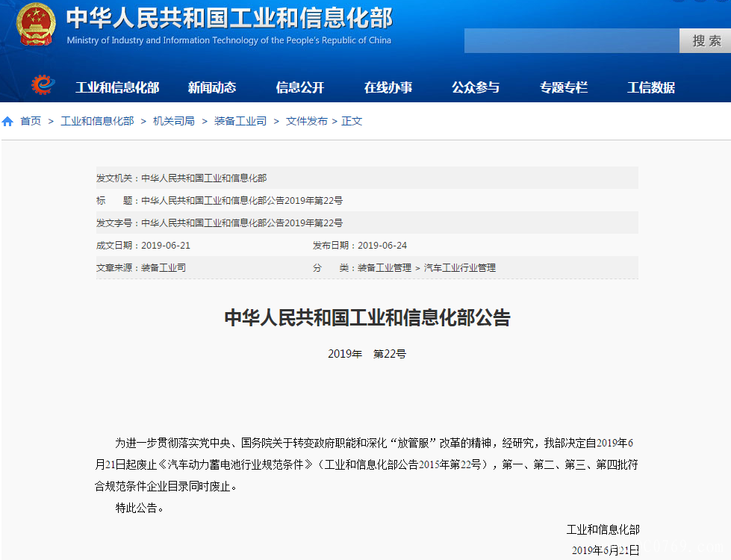Navigate to 机关司局 breadcrumb link
Image resolution: width=731 pixels, height=560 pixels.
pyautogui.click(x=174, y=121)
